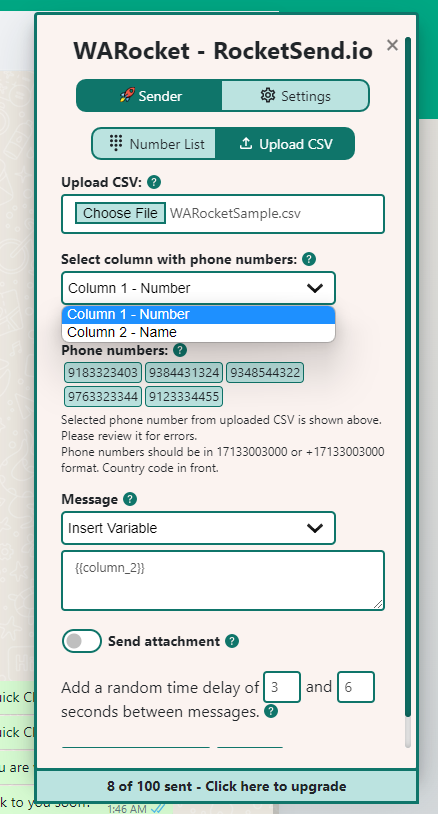
Task: Click the minimum delay field showing 3
Action: [x=282, y=687]
